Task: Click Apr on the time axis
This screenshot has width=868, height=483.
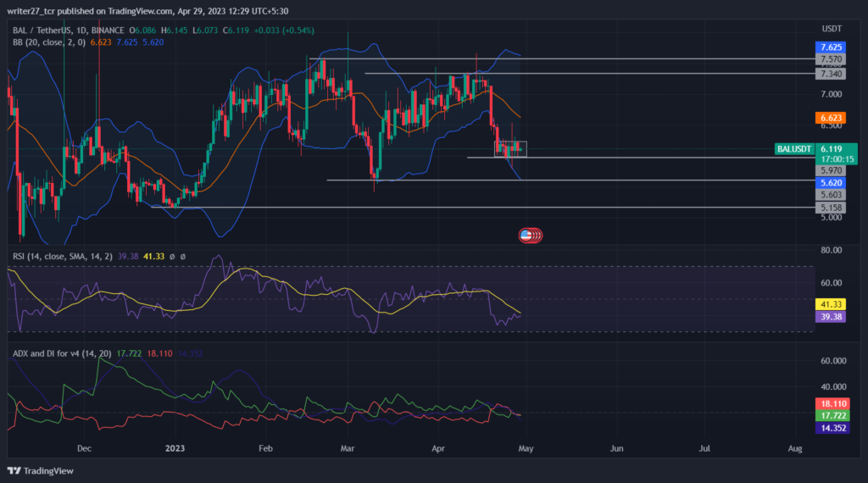Action: pos(438,449)
